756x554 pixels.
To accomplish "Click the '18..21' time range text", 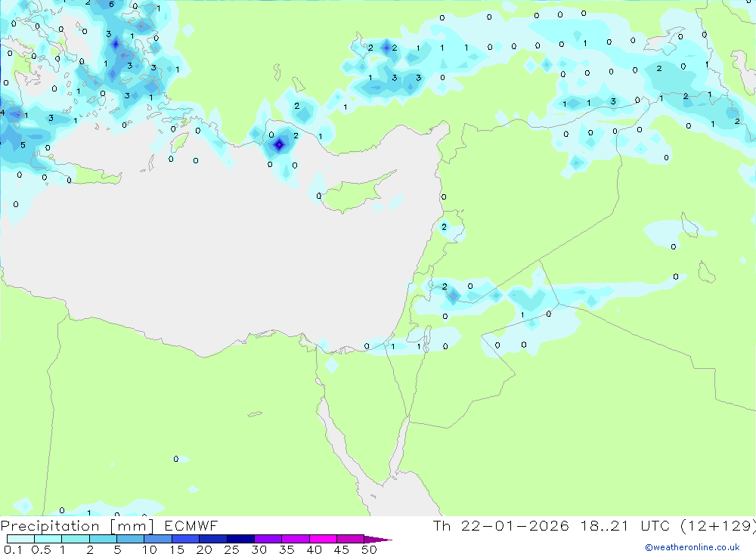I will click(x=605, y=526).
